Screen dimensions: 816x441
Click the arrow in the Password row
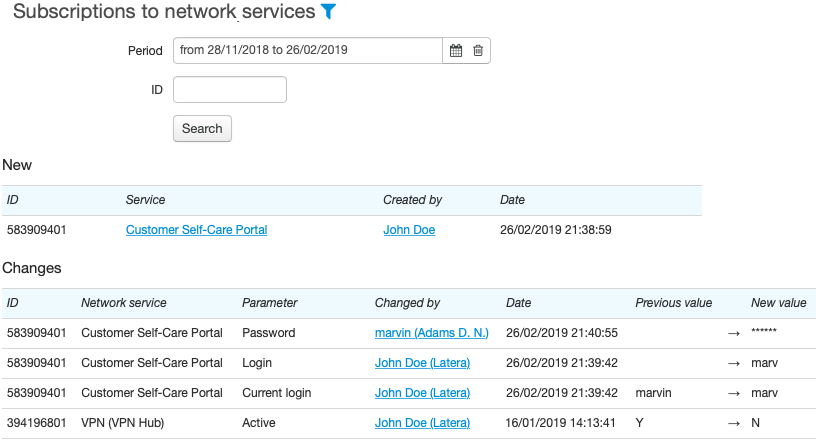pyautogui.click(x=734, y=333)
